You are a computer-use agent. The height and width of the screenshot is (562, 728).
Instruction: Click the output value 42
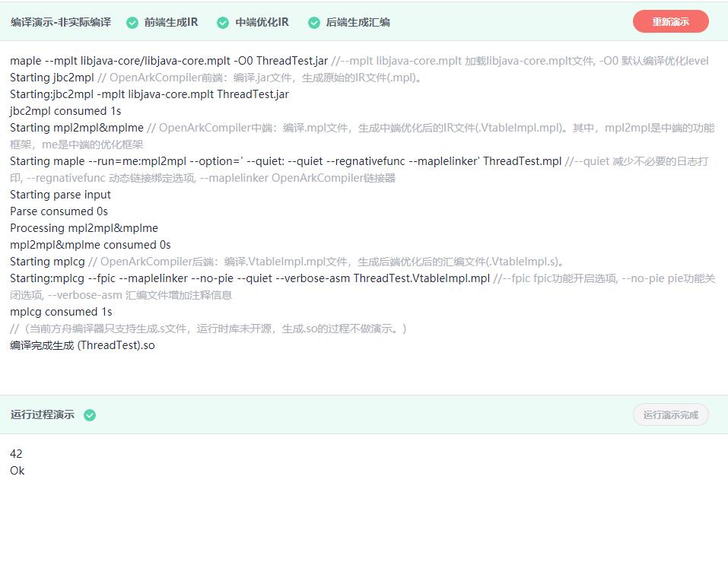coord(16,454)
